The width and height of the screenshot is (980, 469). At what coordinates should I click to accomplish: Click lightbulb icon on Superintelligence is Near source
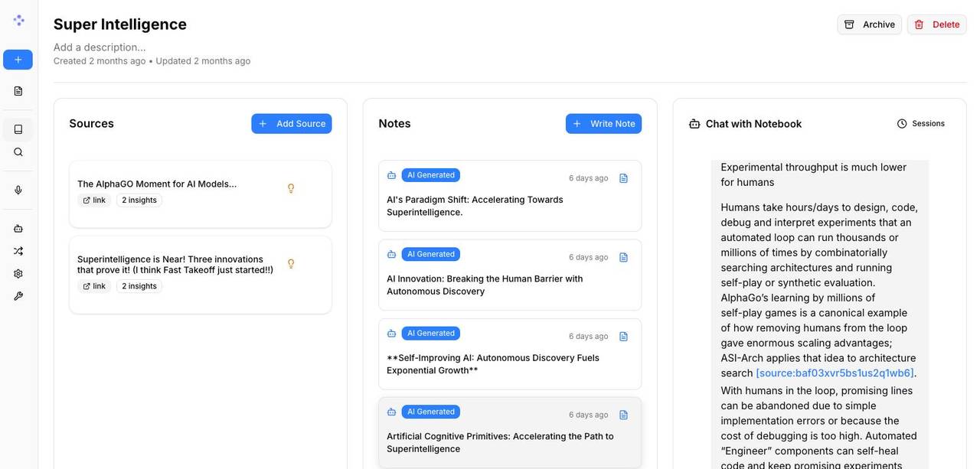[291, 264]
